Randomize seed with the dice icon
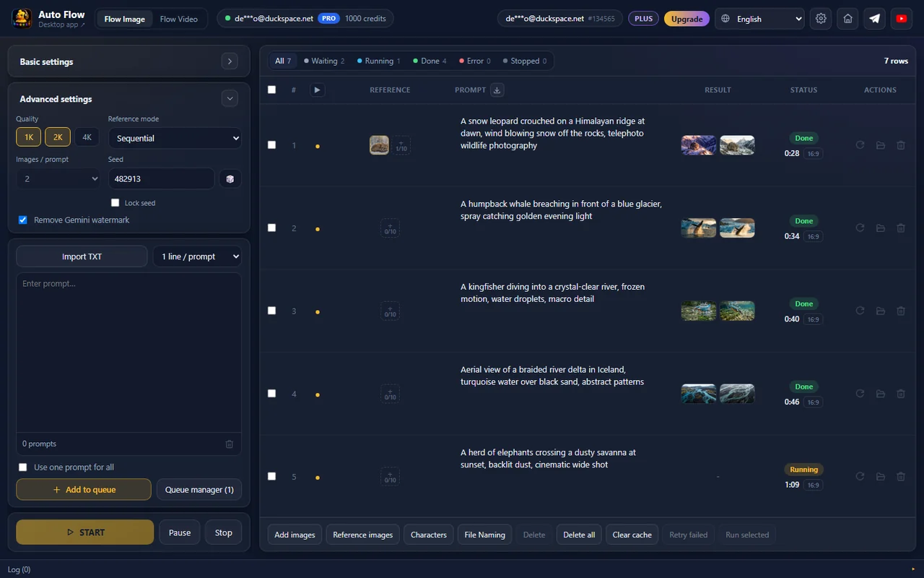The height and width of the screenshot is (578, 924). [230, 178]
